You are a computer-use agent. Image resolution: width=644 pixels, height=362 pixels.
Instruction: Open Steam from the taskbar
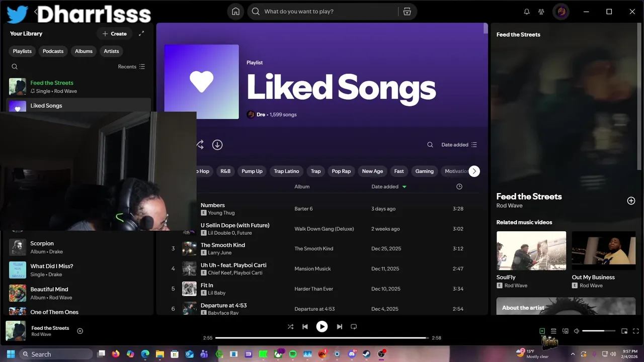[x=366, y=354]
